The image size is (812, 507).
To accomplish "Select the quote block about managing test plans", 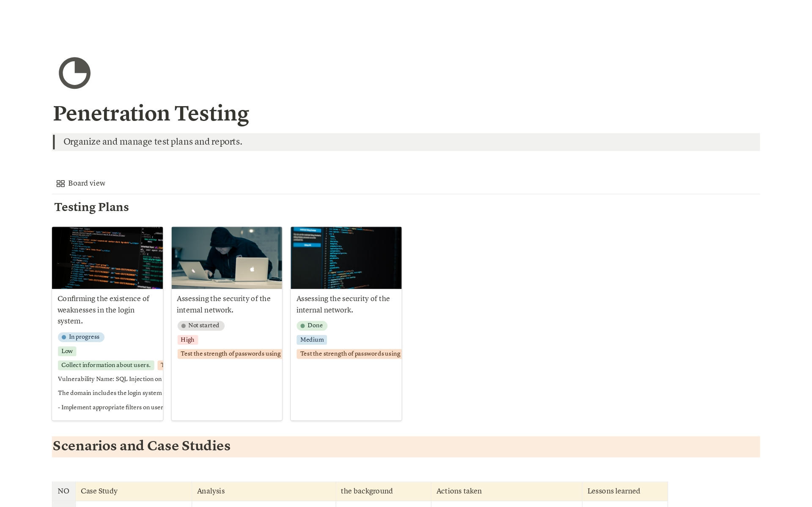I will (x=152, y=142).
